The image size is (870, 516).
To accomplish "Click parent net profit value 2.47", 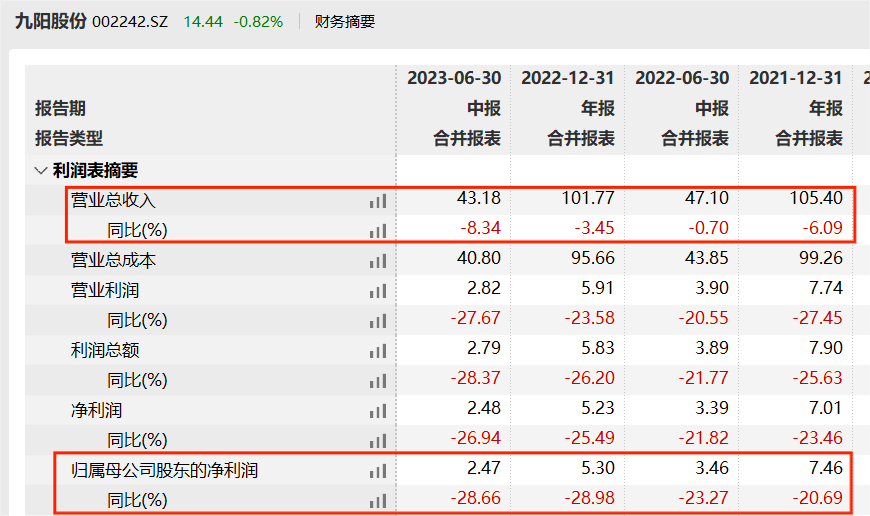I will pyautogui.click(x=484, y=468).
